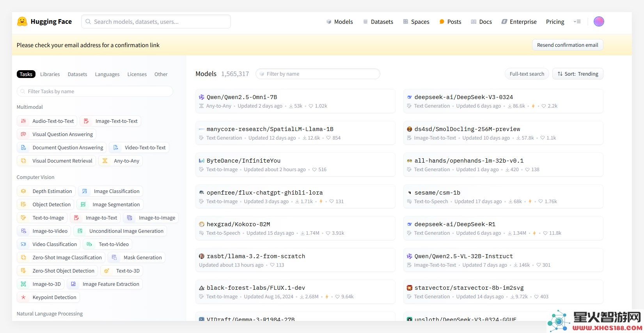The height and width of the screenshot is (333, 644).
Task: Select the Image Feature Extraction task filter
Action: click(x=105, y=284)
